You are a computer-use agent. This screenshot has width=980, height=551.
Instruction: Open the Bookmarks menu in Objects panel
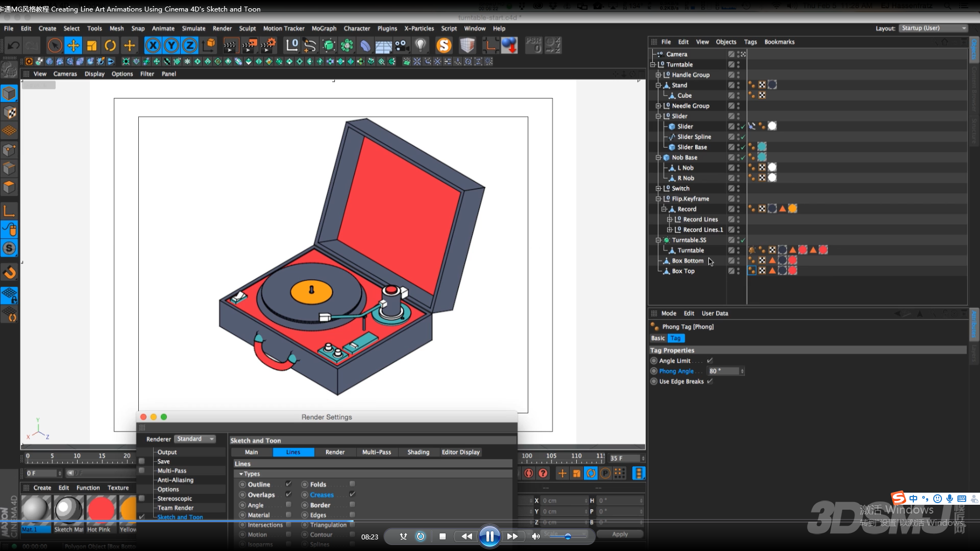pos(779,42)
